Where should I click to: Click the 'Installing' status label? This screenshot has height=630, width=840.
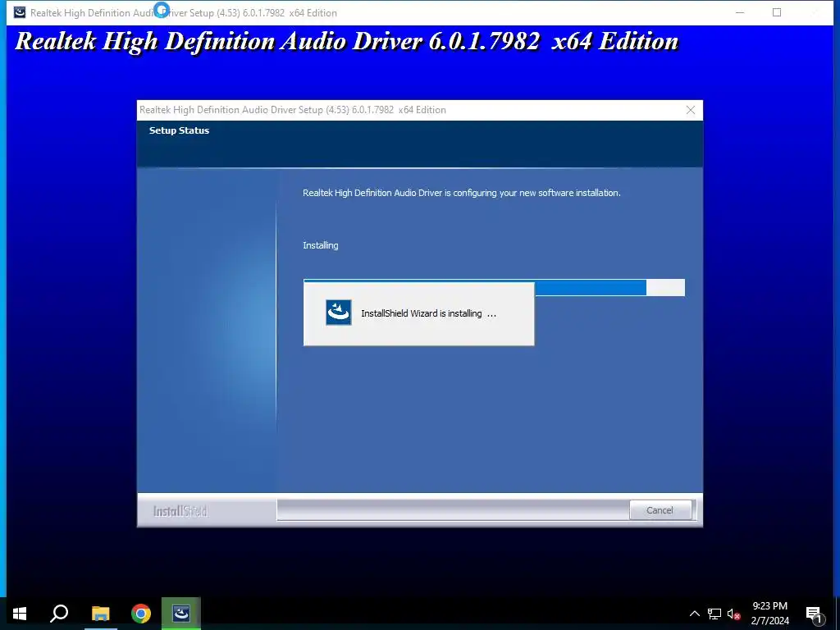click(x=321, y=245)
